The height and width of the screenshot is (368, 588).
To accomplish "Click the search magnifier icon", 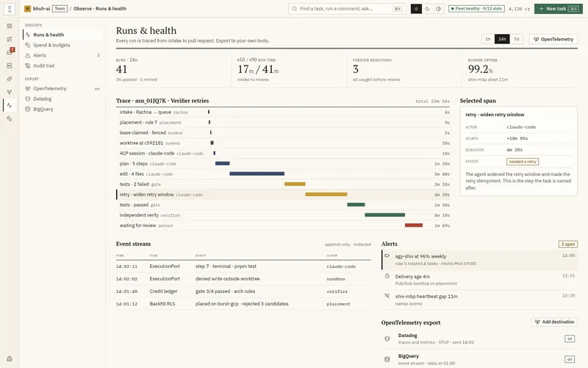I will click(x=295, y=9).
